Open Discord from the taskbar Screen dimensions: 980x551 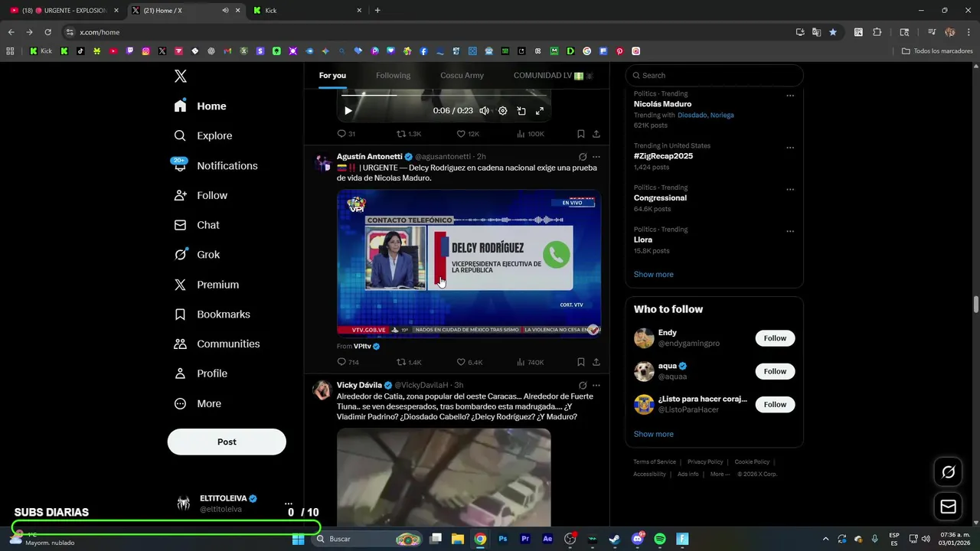point(638,539)
